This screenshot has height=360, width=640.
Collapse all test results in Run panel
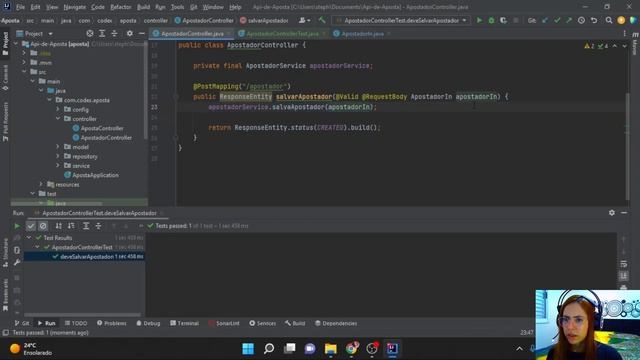pos(98,226)
